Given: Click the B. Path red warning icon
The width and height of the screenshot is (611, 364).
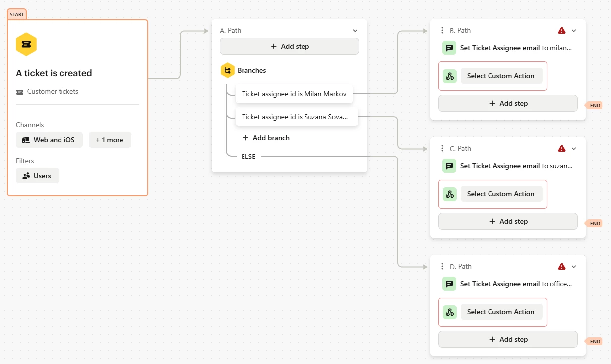Looking at the screenshot, I should pyautogui.click(x=562, y=31).
